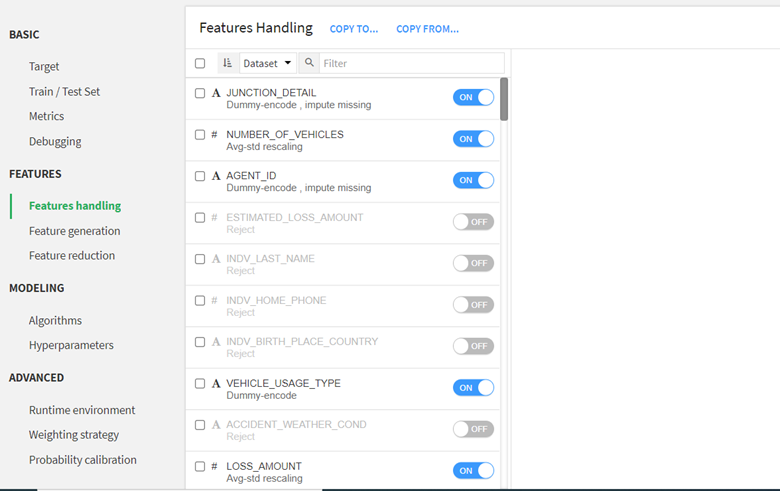Enable the ESTIMATED_LOSS_AMOUNT feature toggle
This screenshot has height=491, width=780.
coord(473,222)
